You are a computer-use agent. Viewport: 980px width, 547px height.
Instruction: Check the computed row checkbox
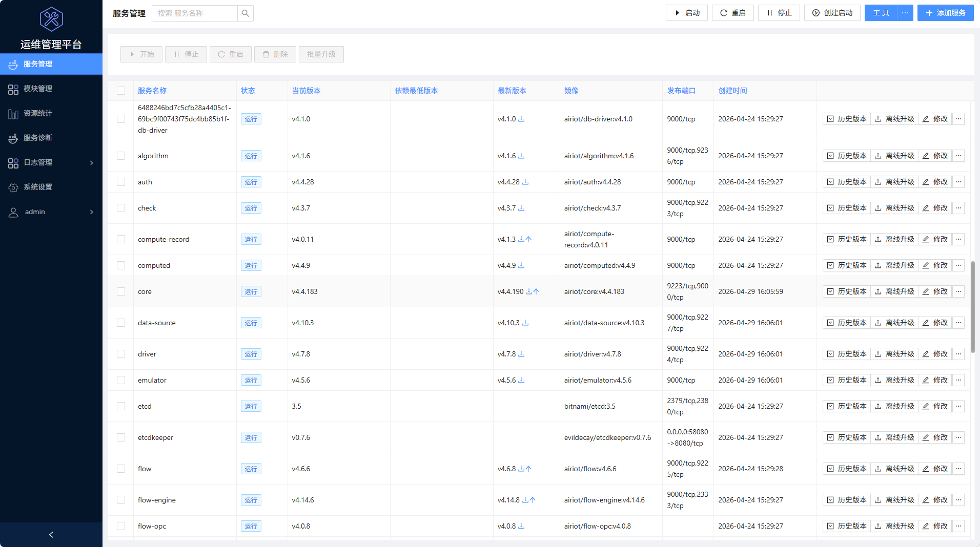pos(121,265)
